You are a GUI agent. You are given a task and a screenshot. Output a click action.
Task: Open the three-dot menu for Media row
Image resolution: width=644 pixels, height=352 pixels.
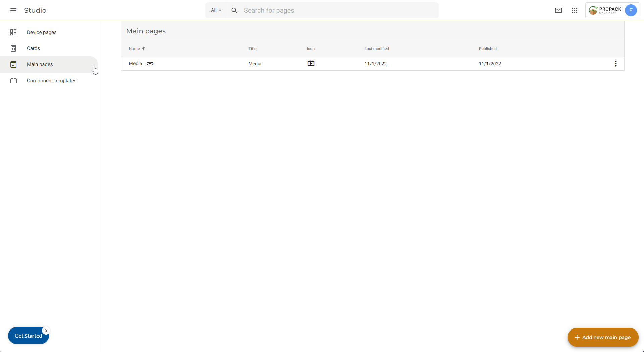(616, 64)
